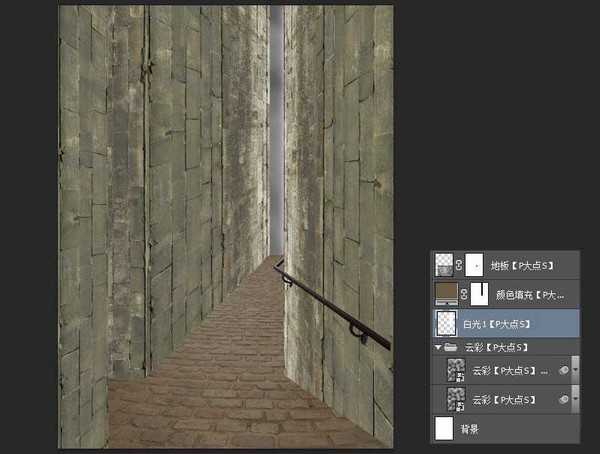
Task: Select the 地板 layer mask thumbnail
Action: pos(476,264)
